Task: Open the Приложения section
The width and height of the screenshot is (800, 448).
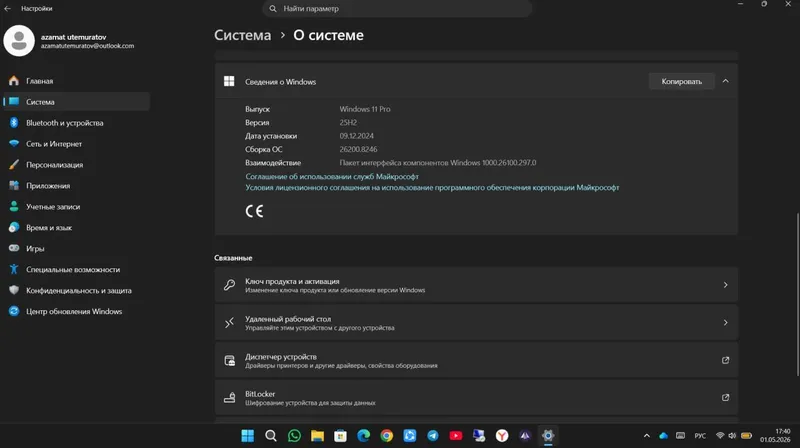Action: pyautogui.click(x=77, y=185)
